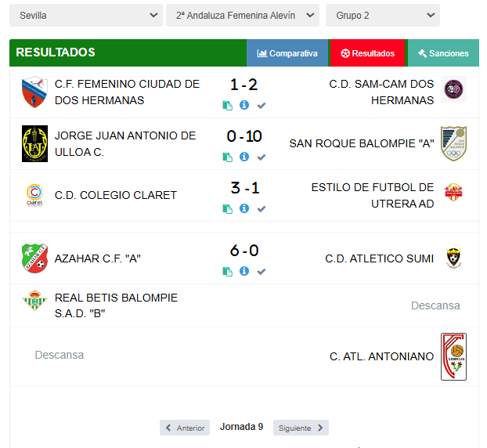Open match report icon for the 6-0 result
Image resolution: width=487 pixels, height=448 pixels.
point(227,272)
